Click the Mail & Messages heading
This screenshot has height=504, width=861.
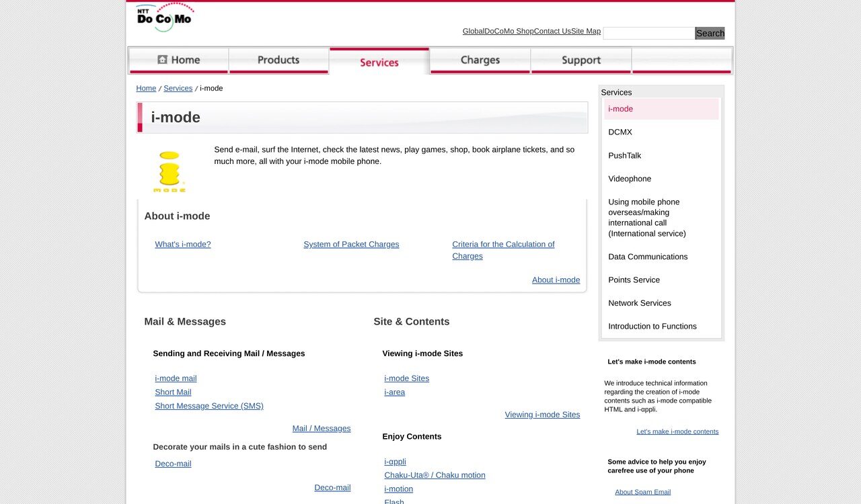pyautogui.click(x=185, y=322)
